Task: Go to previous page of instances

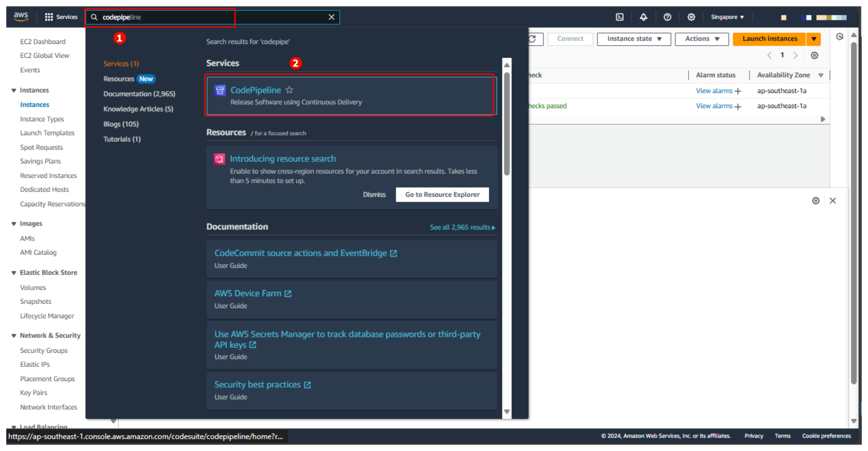Action: tap(769, 55)
